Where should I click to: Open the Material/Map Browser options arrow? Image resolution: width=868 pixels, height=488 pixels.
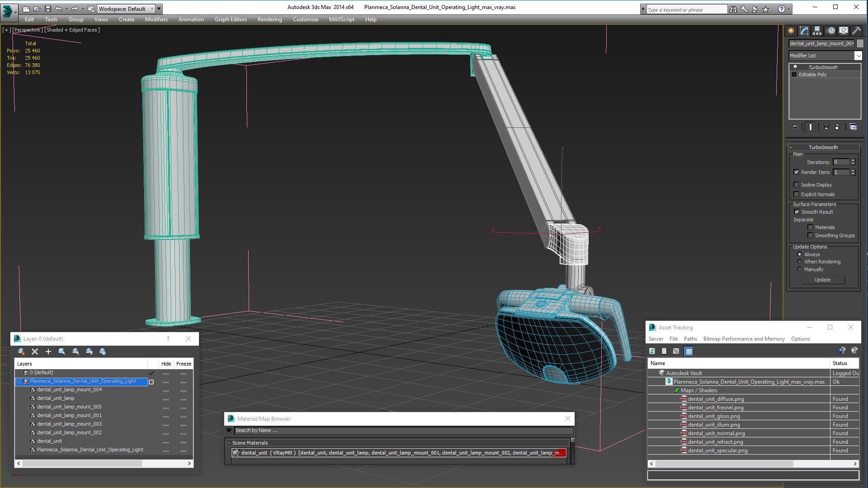tap(229, 431)
